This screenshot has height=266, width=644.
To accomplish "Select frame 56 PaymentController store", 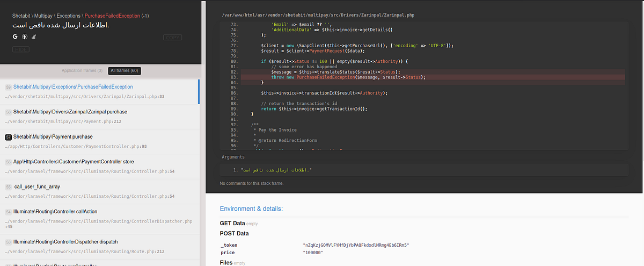I will [x=99, y=166].
